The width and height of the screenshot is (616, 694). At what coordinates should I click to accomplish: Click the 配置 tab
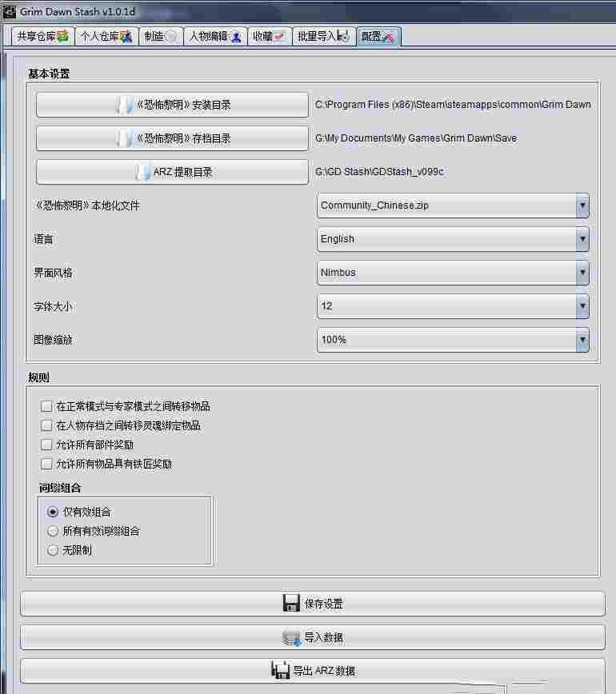coord(378,36)
